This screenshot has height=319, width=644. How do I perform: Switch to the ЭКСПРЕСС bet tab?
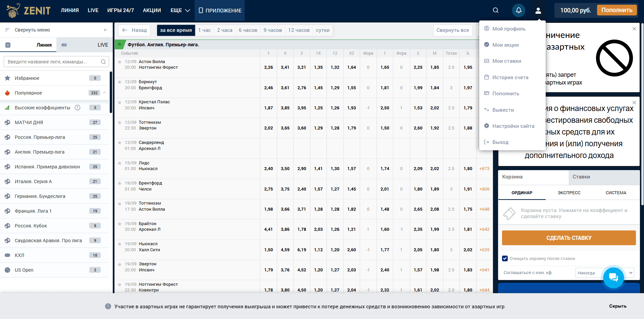(569, 193)
